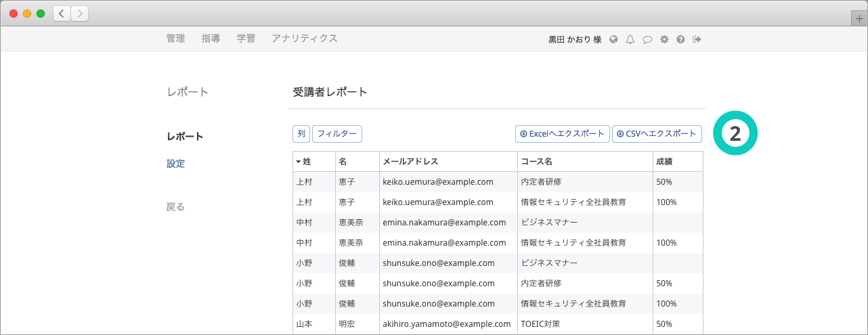Open the 設定 sidebar link

[175, 164]
